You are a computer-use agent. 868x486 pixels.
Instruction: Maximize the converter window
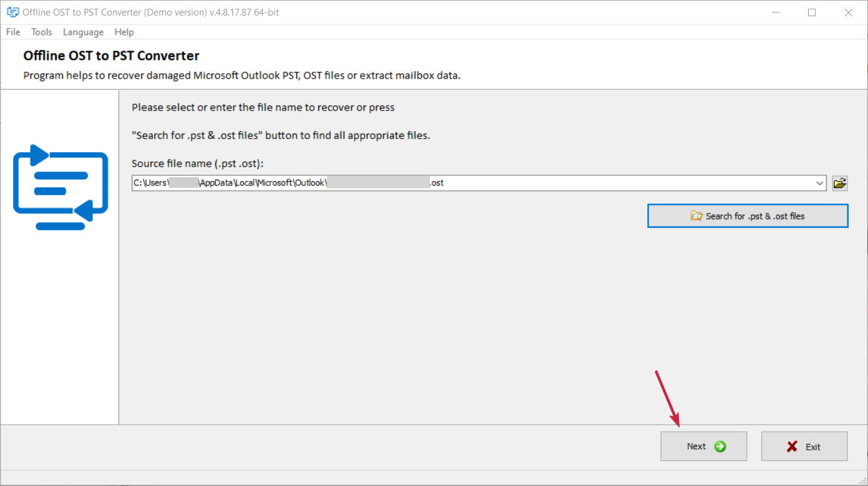click(x=812, y=12)
